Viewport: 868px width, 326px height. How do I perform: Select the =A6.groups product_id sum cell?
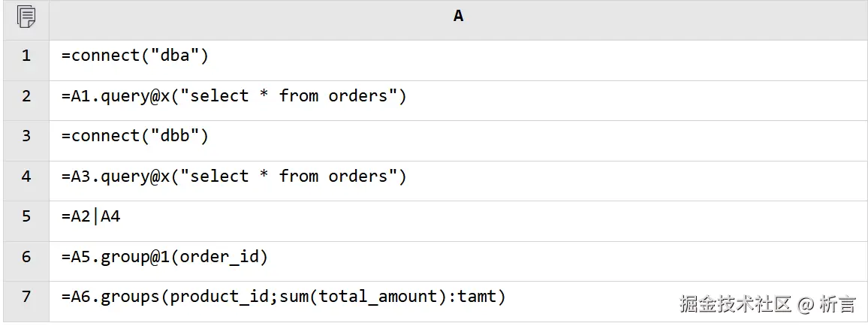(284, 297)
